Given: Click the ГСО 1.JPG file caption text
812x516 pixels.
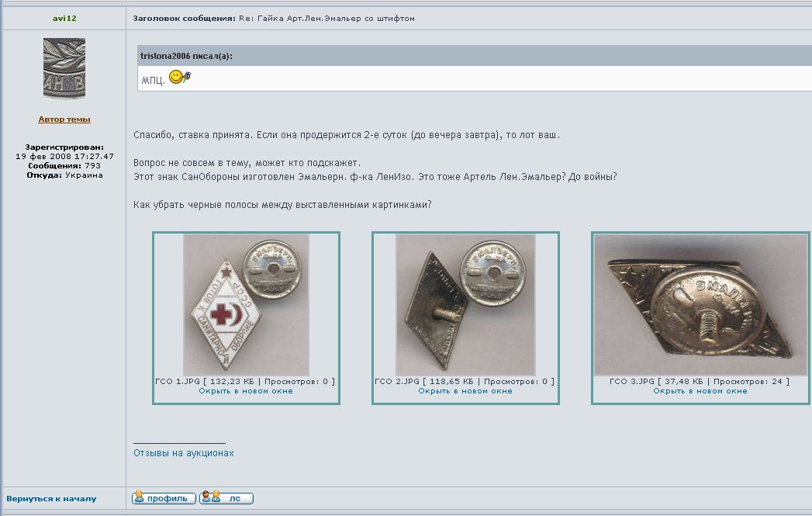Looking at the screenshot, I should tap(246, 382).
